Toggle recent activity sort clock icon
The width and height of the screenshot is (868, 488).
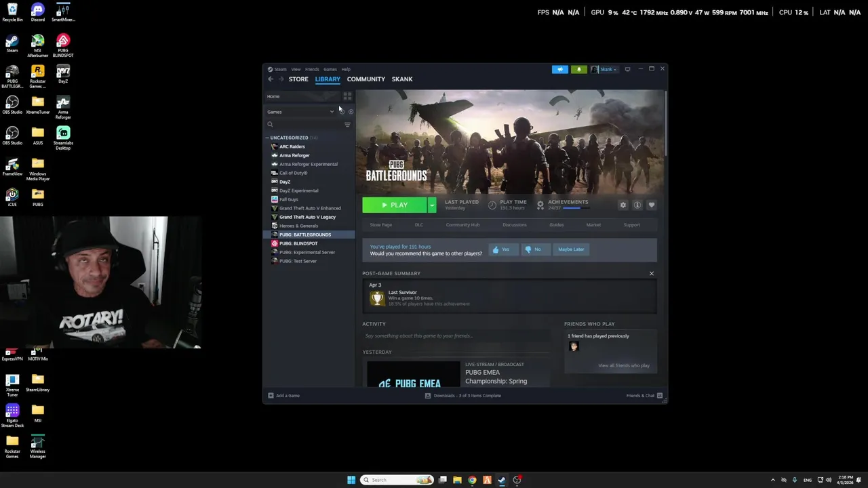click(342, 112)
